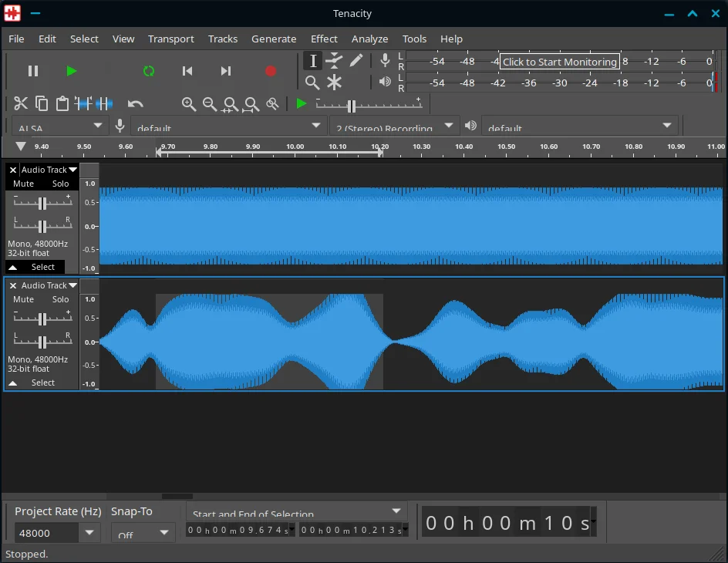Click to Start Monitoring recording meter
Image resolution: width=728 pixels, height=563 pixels.
point(559,62)
